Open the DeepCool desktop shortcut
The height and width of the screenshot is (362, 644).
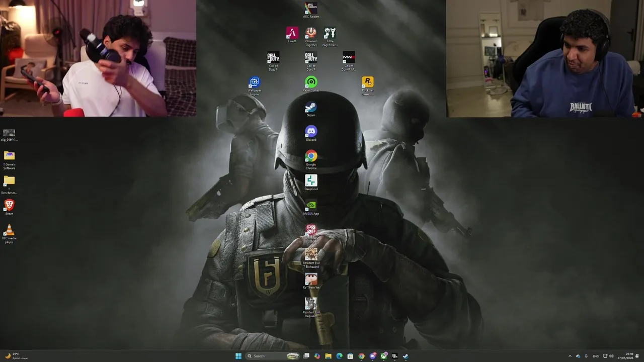311,183
